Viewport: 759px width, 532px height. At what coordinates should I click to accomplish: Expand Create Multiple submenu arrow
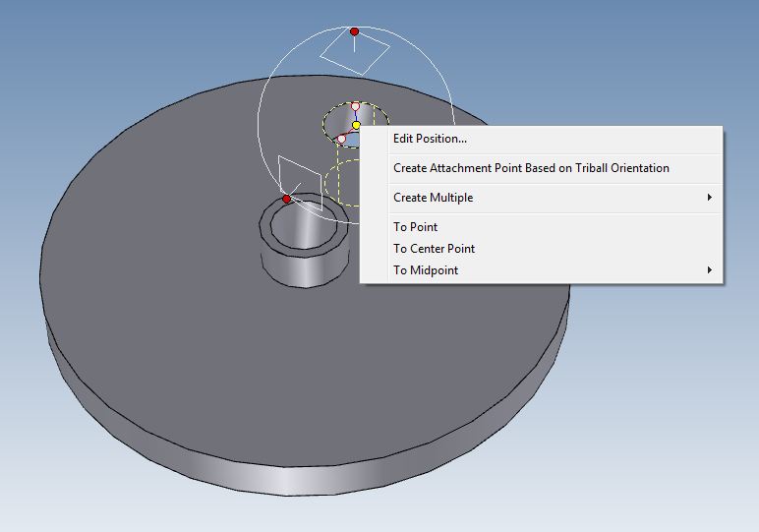[710, 198]
